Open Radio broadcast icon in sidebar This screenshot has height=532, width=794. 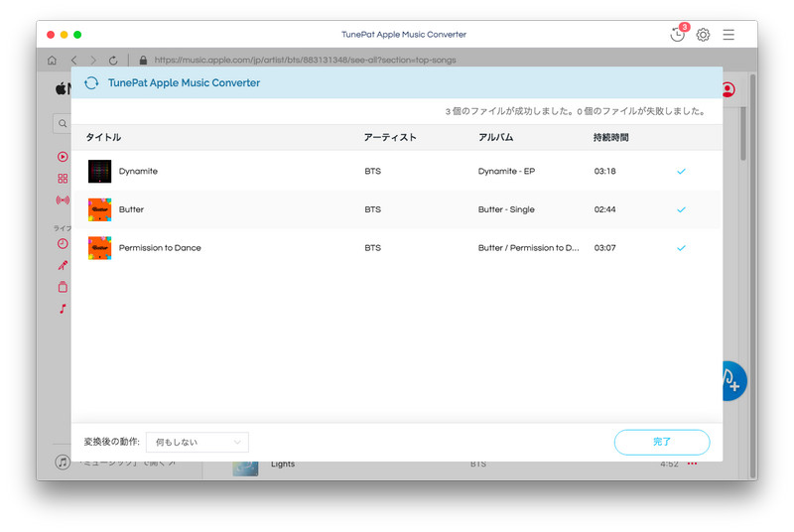pyautogui.click(x=63, y=200)
